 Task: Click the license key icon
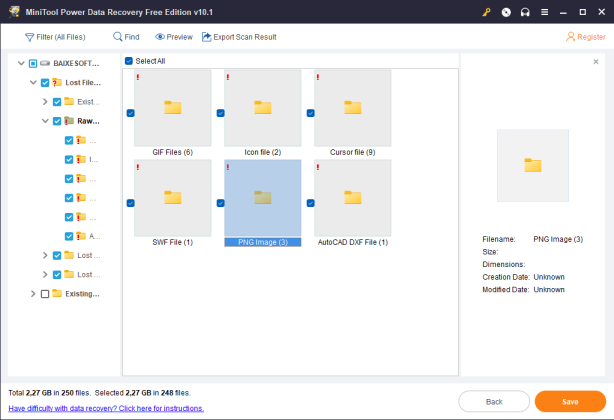486,12
